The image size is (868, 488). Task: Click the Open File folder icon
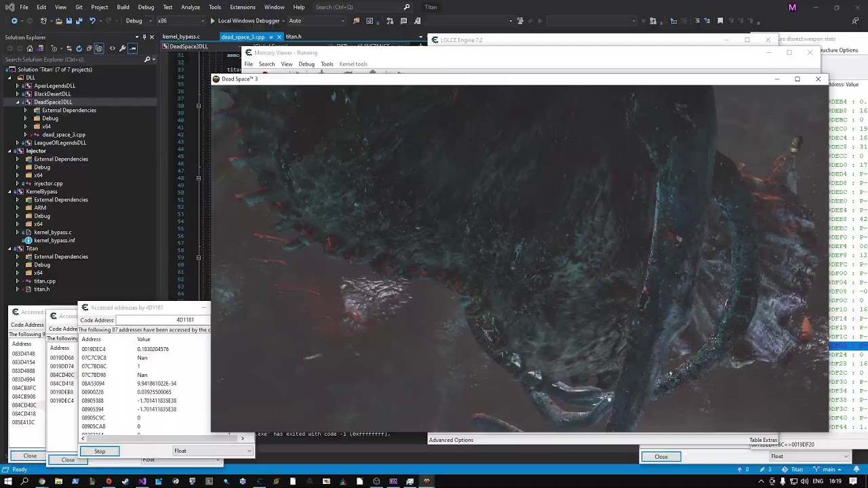[x=58, y=20]
